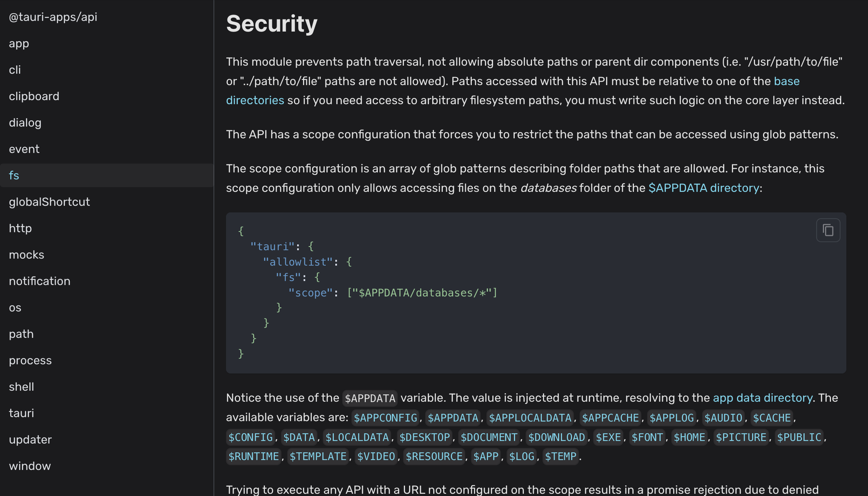View the event module documentation
The image size is (868, 496).
coord(24,149)
